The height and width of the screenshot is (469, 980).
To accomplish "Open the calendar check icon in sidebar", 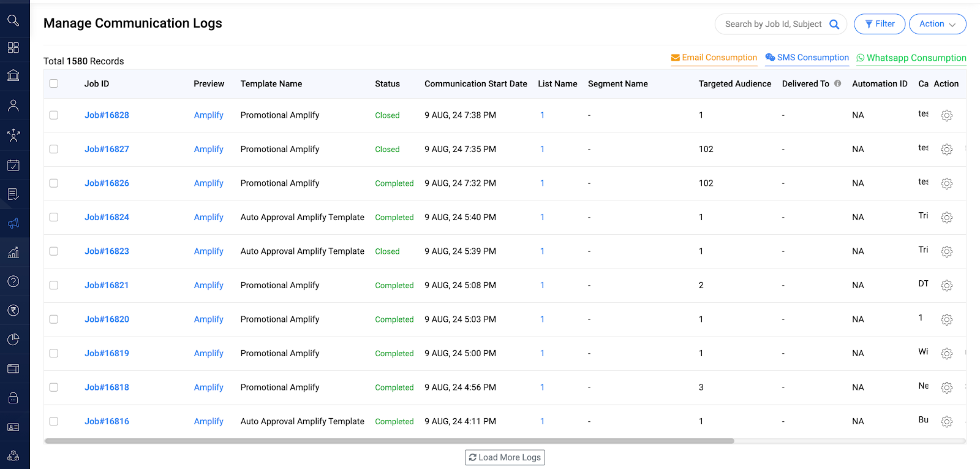I will pos(13,165).
